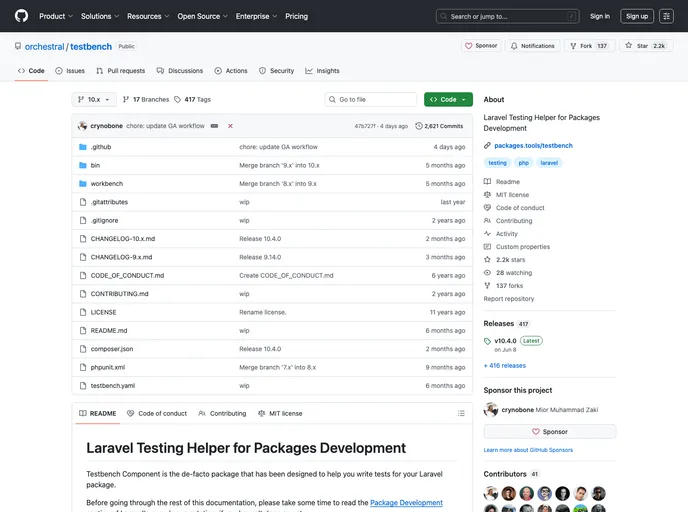Open the testbench.yaml file
The image size is (688, 512).
(113, 386)
